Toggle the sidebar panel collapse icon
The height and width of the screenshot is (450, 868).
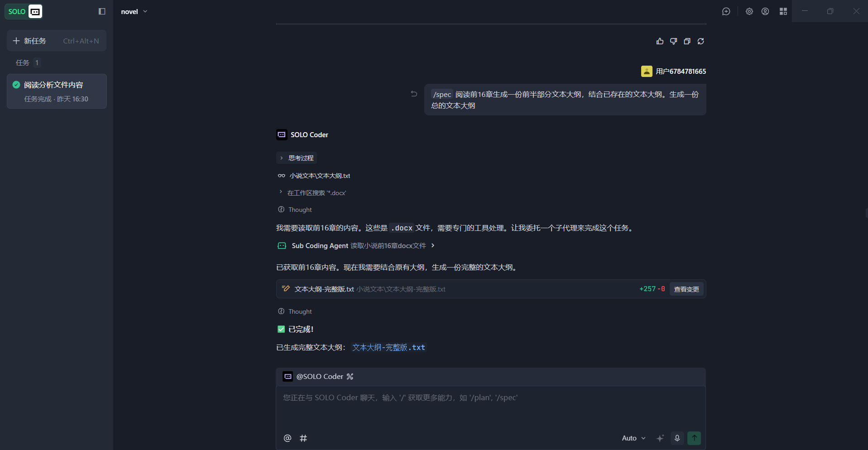[102, 11]
